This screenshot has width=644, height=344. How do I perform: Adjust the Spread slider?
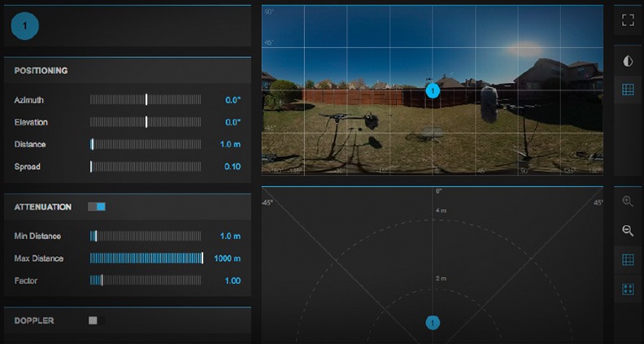coord(146,167)
